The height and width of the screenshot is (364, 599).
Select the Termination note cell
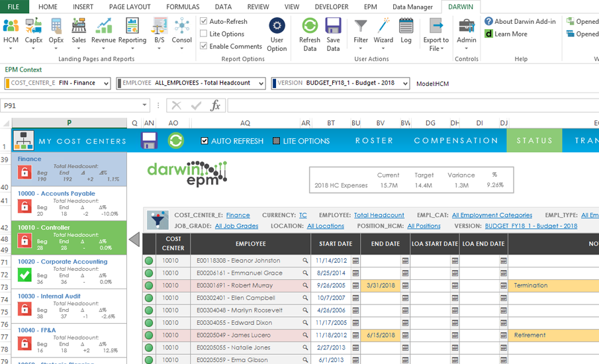point(553,285)
